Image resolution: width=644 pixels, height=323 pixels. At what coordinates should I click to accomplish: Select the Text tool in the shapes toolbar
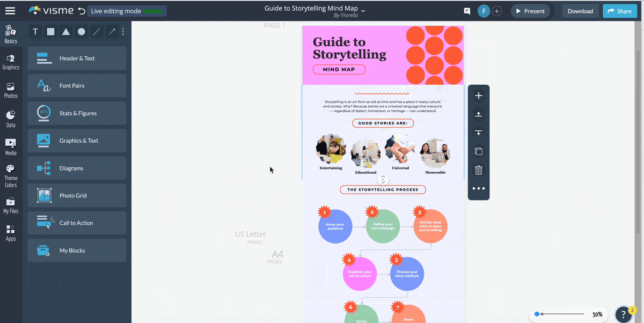[x=35, y=32]
